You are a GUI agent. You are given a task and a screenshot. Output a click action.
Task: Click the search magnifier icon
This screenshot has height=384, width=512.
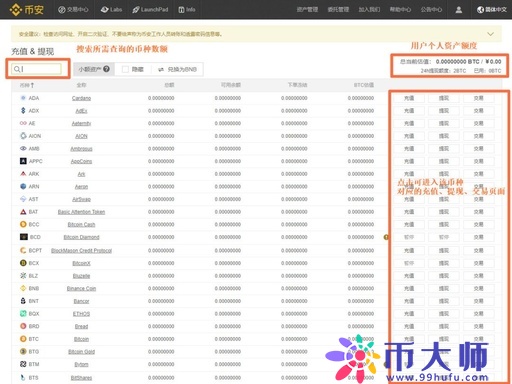click(x=16, y=69)
